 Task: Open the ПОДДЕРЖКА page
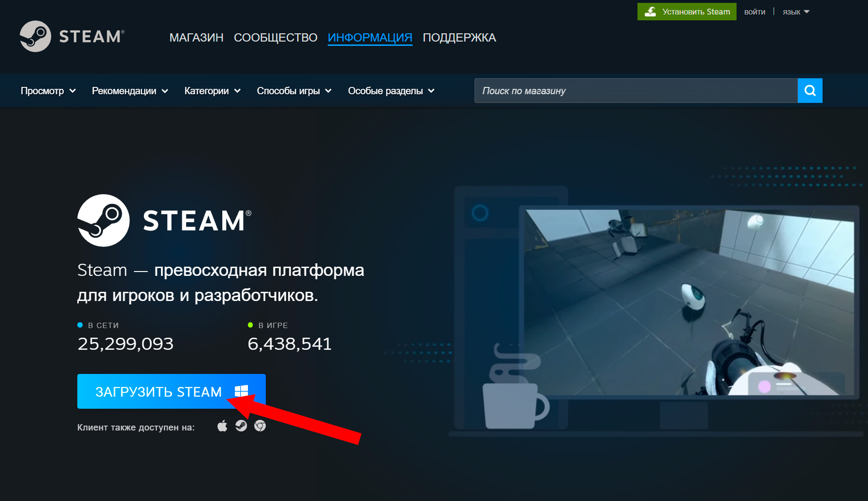coord(459,38)
